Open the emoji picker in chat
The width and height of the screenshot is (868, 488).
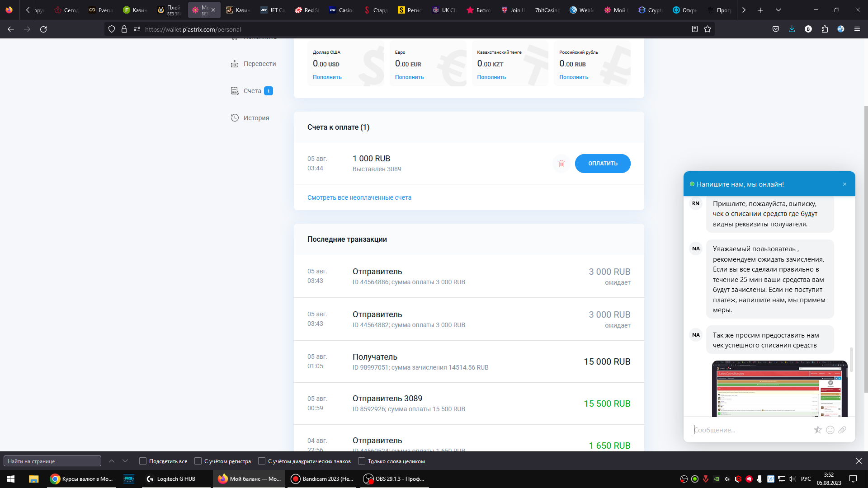[x=830, y=430]
